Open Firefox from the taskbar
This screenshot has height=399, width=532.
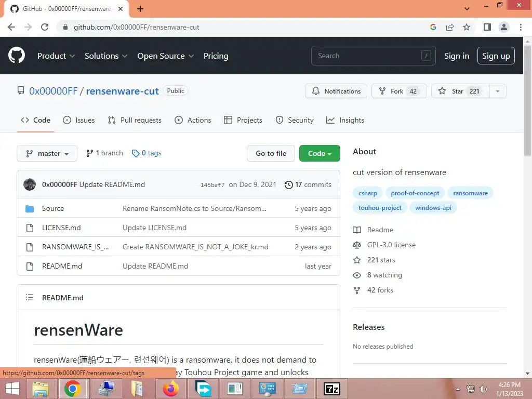(x=171, y=389)
